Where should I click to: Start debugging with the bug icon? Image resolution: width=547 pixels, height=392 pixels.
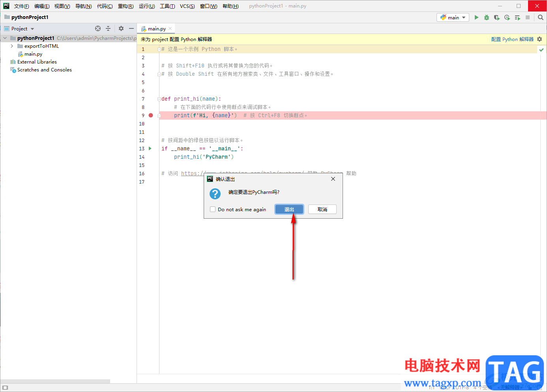click(487, 17)
